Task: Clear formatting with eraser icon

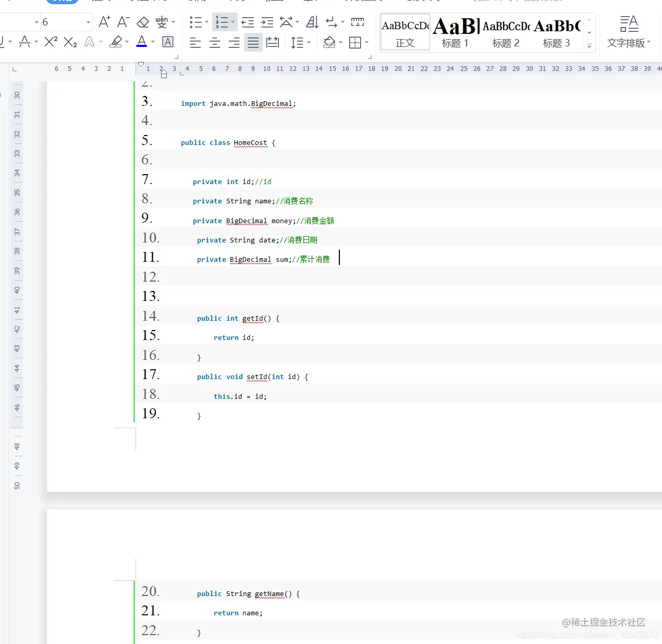Action: [x=142, y=22]
